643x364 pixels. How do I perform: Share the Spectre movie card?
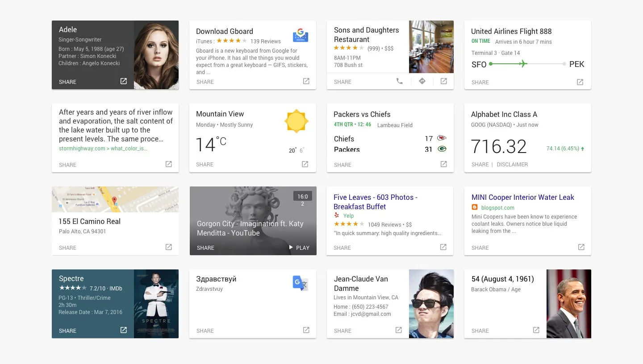[x=67, y=331]
